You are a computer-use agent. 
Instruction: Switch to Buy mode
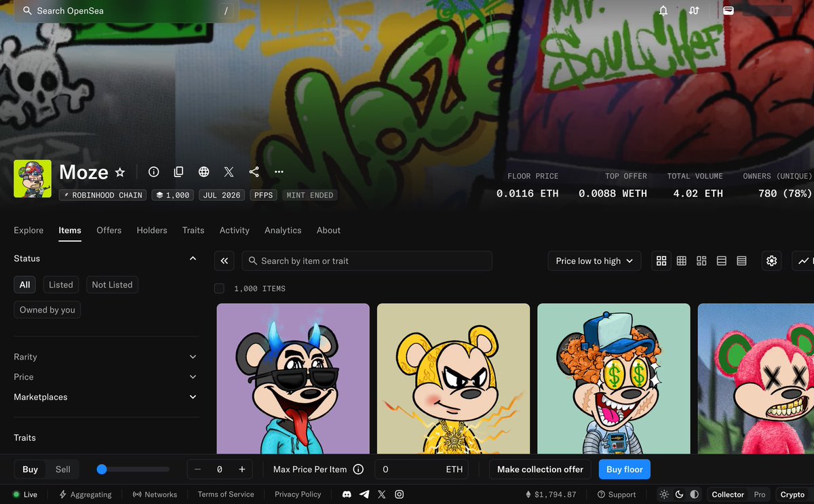[x=31, y=469]
